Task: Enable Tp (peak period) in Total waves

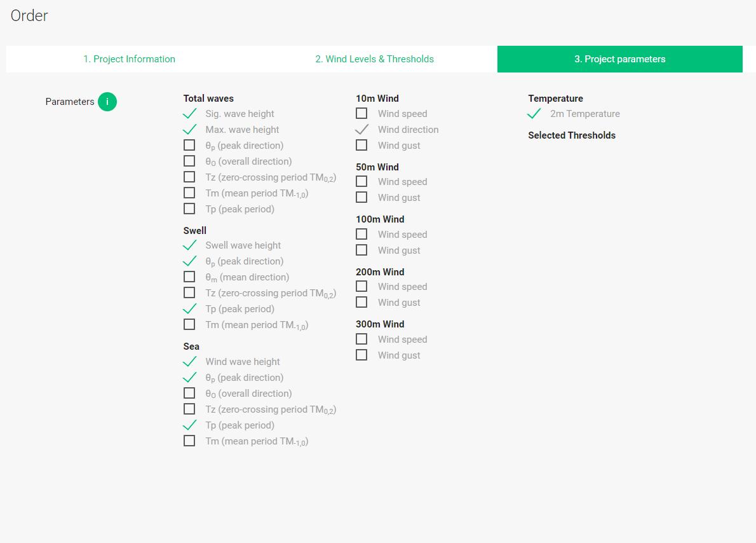Action: (x=189, y=208)
